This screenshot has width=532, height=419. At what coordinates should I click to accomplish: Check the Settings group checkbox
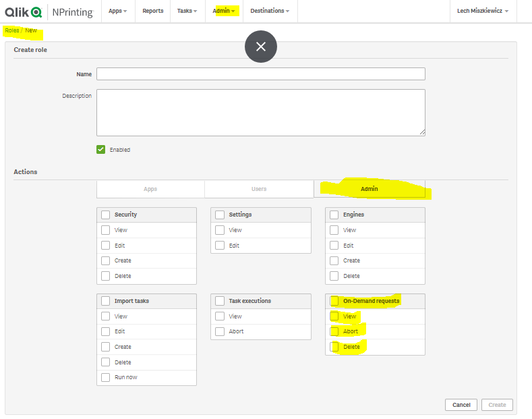coord(220,215)
